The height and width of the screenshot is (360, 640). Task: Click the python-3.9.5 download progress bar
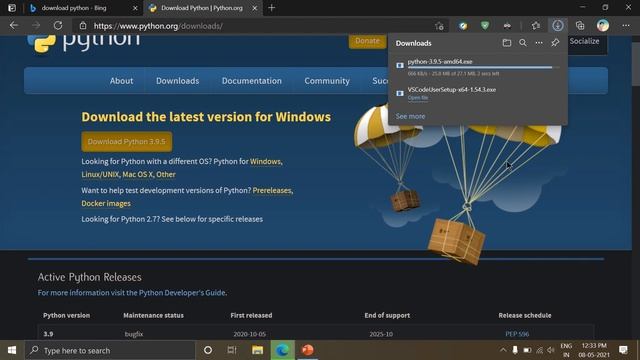pyautogui.click(x=483, y=67)
